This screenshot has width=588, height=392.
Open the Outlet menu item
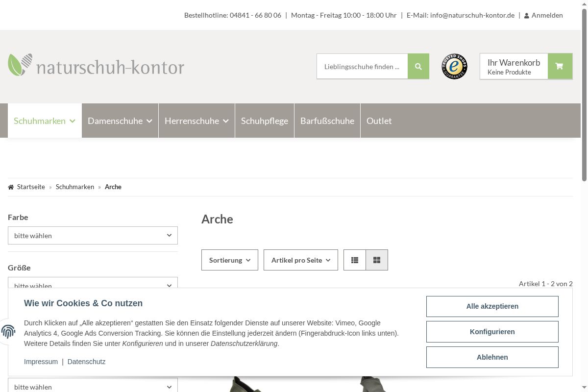coord(379,121)
